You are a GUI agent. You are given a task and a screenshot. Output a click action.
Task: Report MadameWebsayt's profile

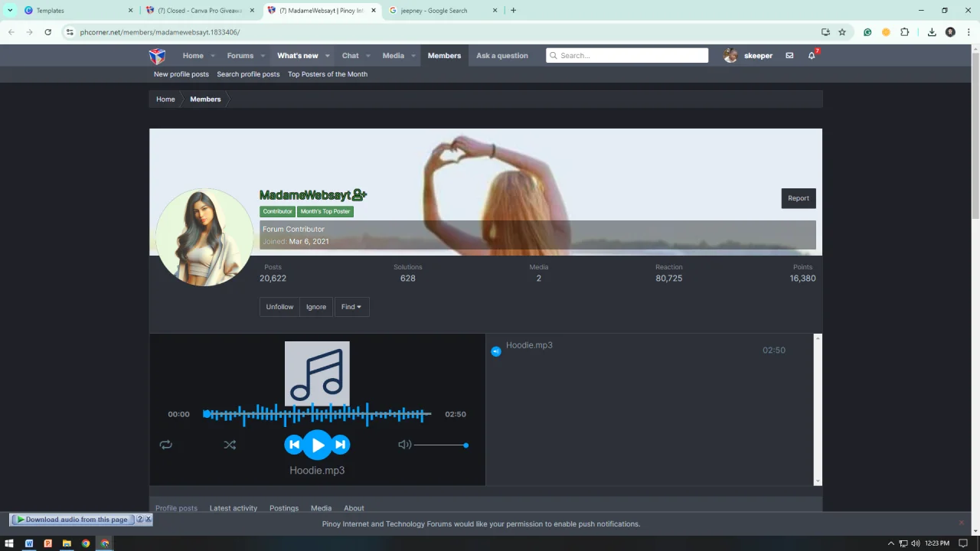pos(799,198)
